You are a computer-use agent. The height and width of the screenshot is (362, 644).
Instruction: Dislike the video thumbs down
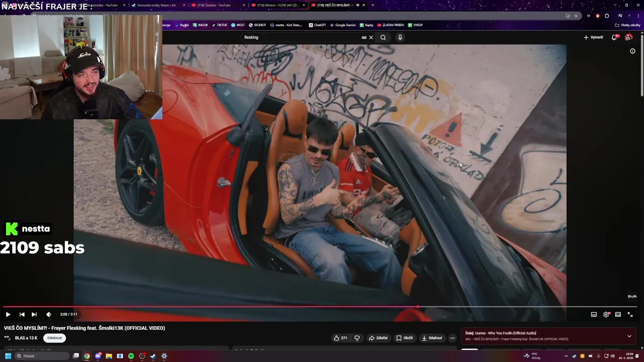357,338
